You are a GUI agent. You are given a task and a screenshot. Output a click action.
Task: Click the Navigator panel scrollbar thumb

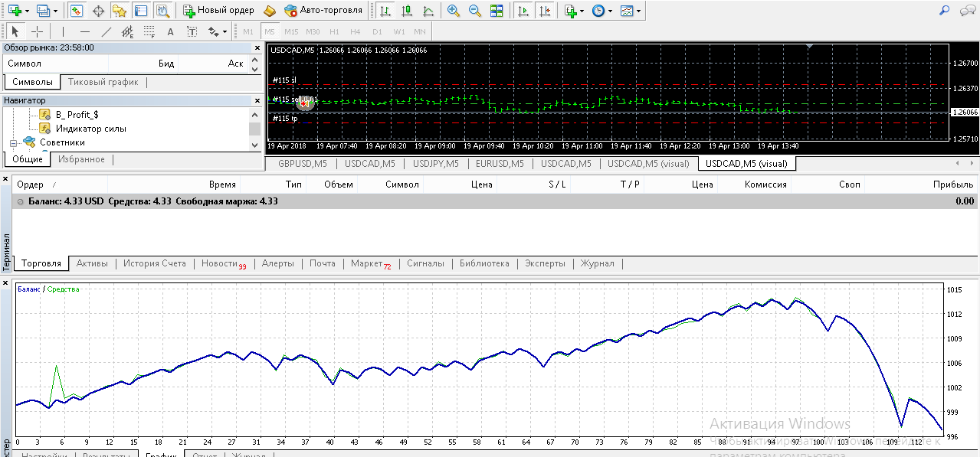point(254,129)
